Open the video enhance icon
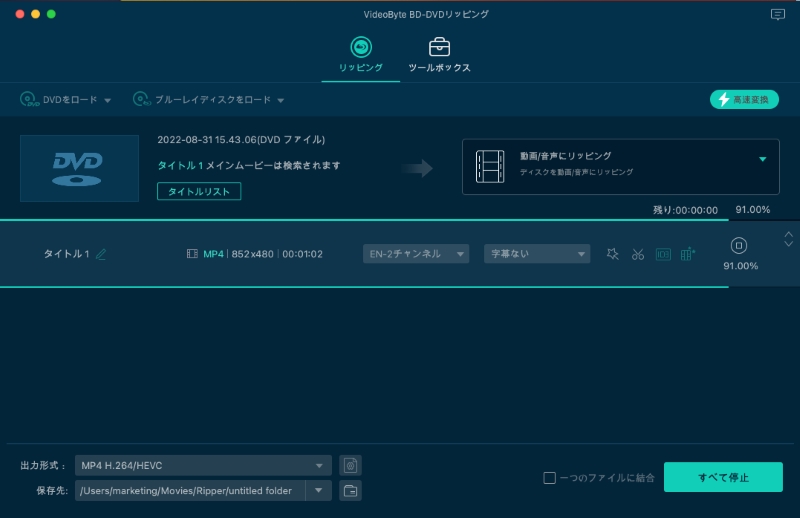The image size is (800, 518). pyautogui.click(x=688, y=254)
